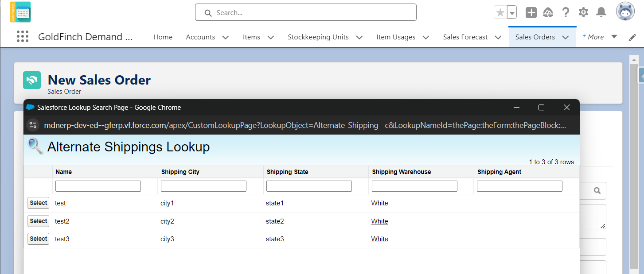
Task: Click the Salesforce cloud icon in title bar
Action: coord(30,107)
